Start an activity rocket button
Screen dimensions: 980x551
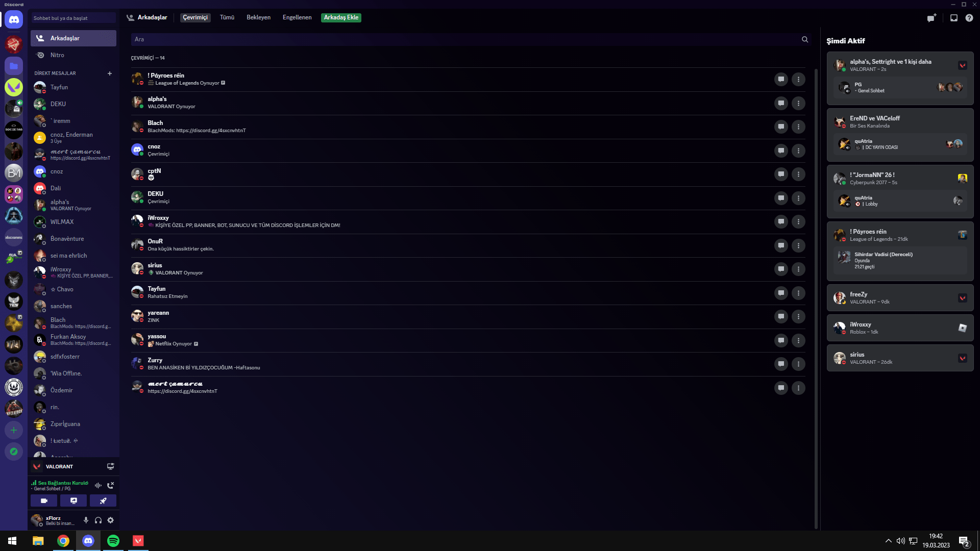[x=103, y=500]
